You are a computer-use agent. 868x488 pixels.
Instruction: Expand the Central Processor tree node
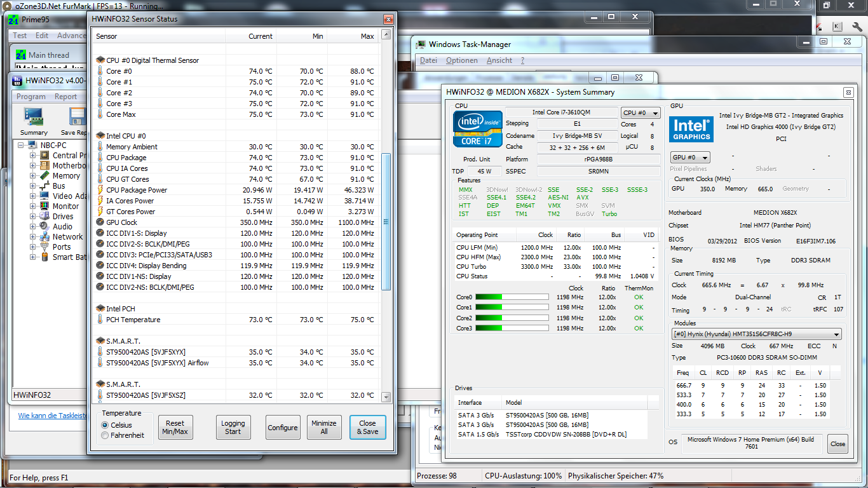pos(33,155)
